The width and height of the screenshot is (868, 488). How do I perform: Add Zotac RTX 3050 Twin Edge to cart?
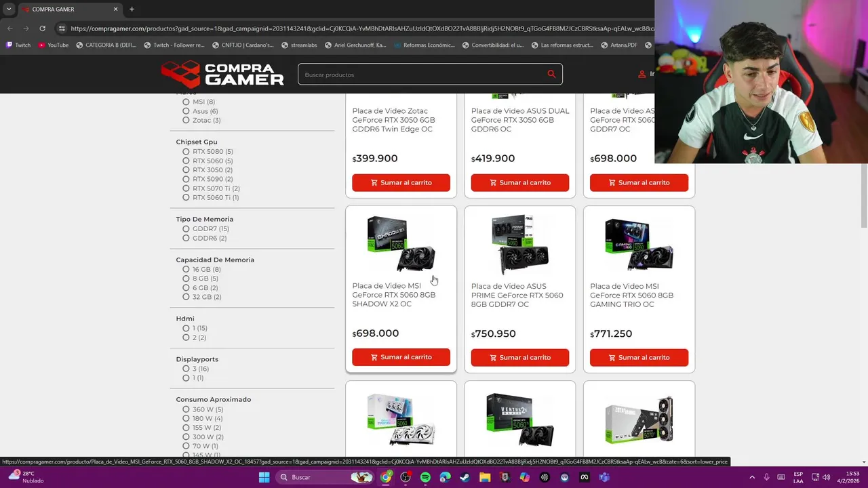click(x=401, y=182)
